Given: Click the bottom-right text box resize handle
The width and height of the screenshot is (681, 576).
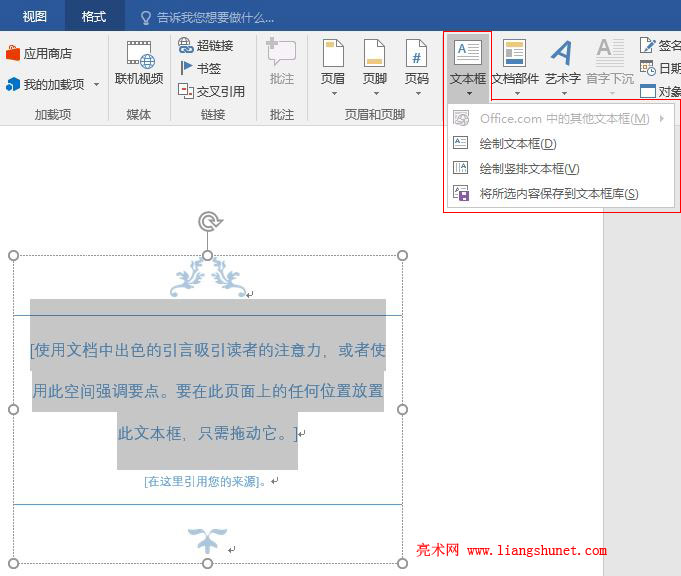Looking at the screenshot, I should coord(403,563).
